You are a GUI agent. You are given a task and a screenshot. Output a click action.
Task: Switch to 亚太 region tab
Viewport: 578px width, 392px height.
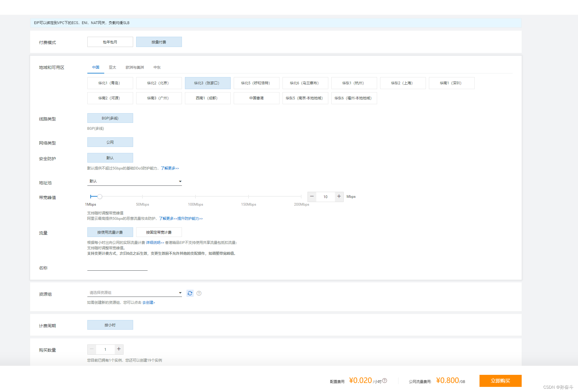[x=113, y=67]
